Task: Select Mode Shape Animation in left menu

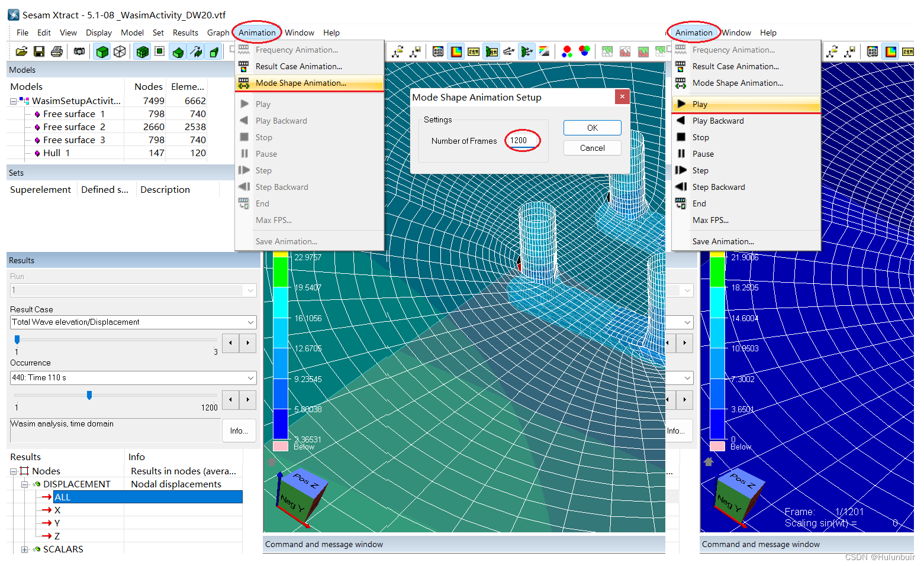Action: click(310, 83)
